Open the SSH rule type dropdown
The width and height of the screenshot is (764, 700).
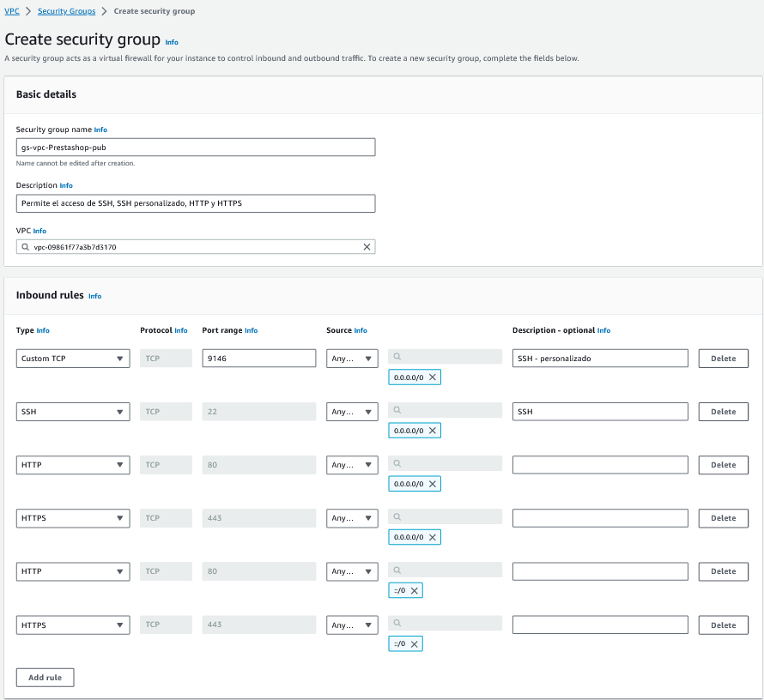[73, 412]
